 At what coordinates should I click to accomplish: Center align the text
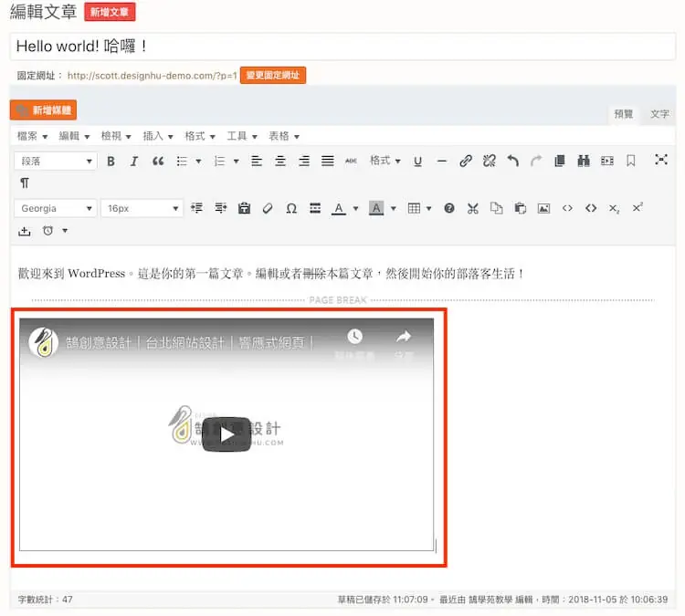(x=280, y=162)
